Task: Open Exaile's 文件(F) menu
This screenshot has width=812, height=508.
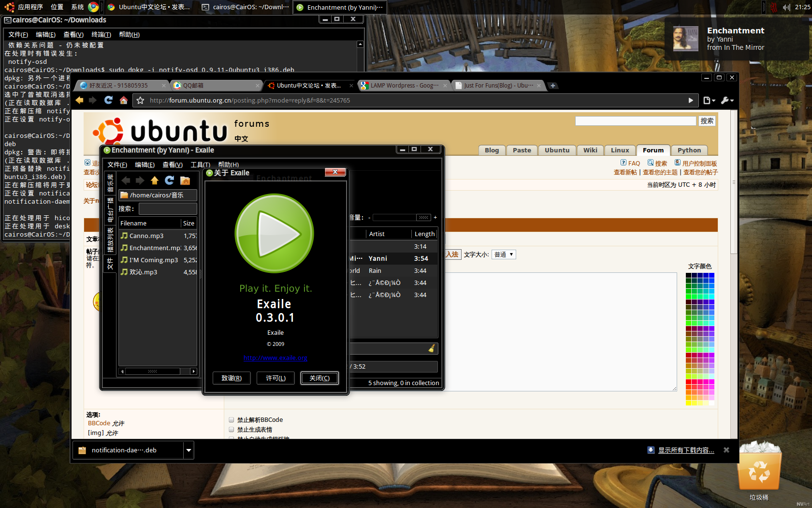Action: tap(117, 164)
